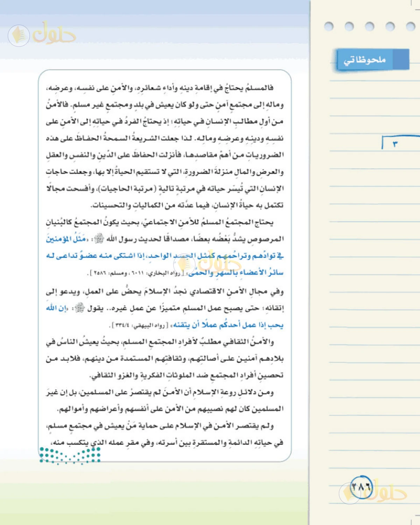This screenshot has height=525, width=420.
Task: Click the blue words "إن الله" at line end
Action: pos(57,308)
